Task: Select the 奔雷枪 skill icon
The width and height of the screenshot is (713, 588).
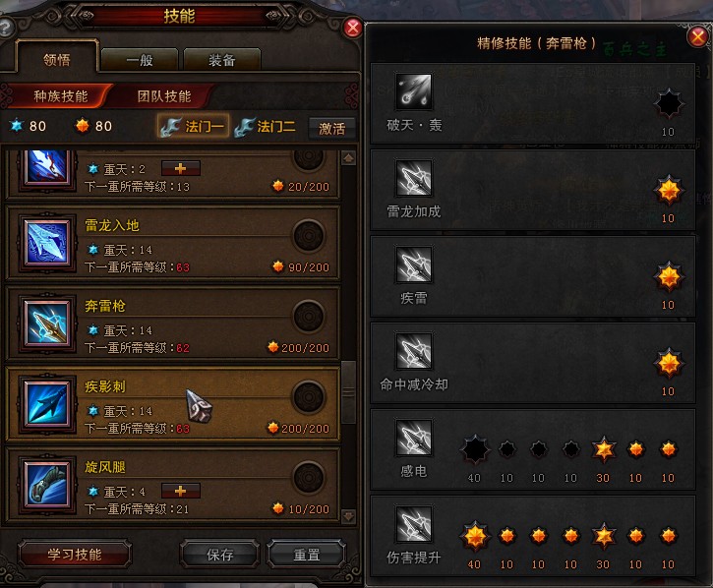Action: (x=47, y=323)
